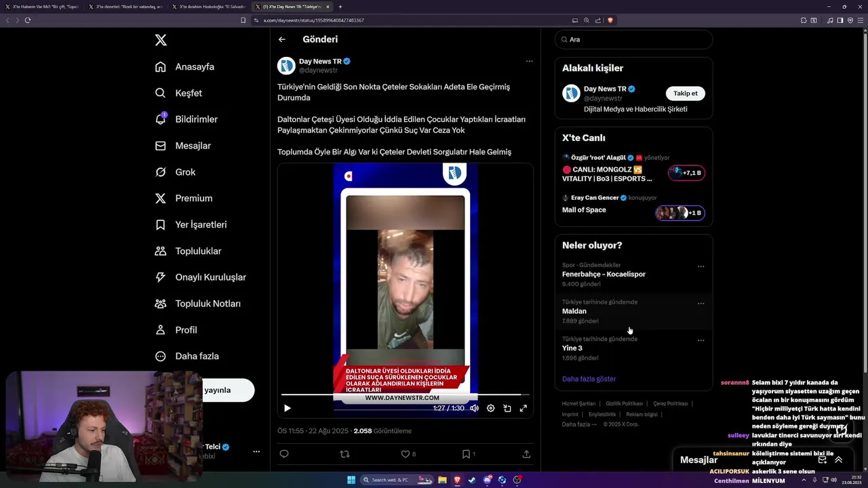Open a new browser tab
Screen dimensions: 868x488
tap(340, 7)
